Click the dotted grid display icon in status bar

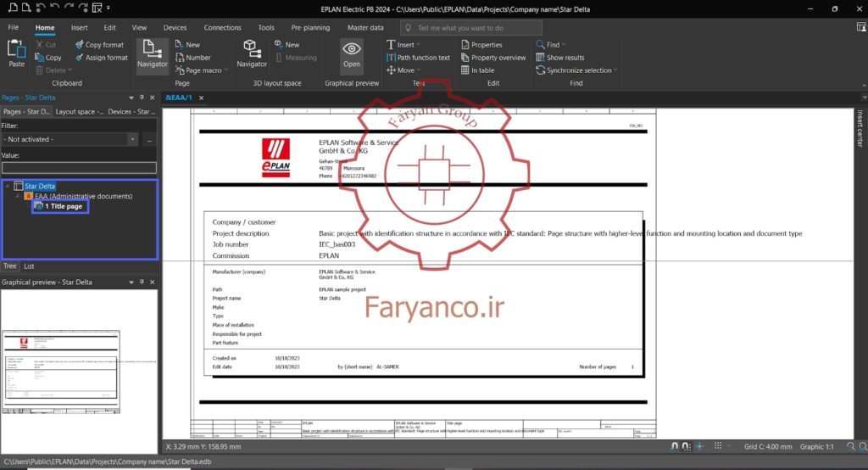718,446
